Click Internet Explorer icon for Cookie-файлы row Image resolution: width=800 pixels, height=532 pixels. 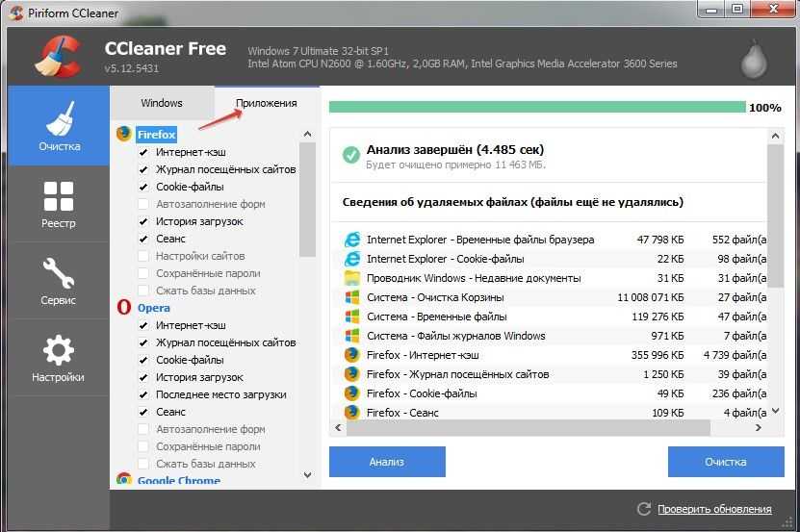point(352,259)
